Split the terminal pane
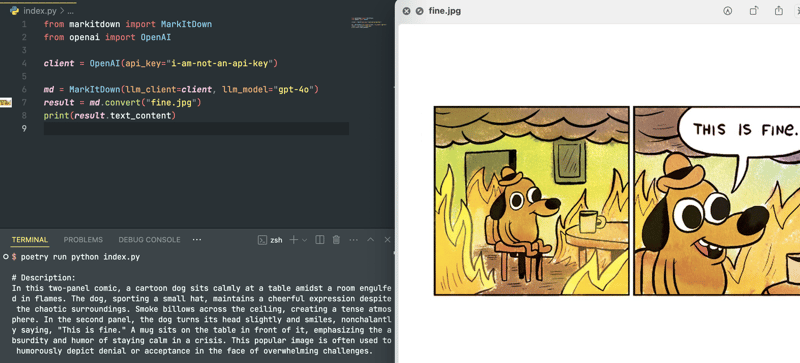 (320, 240)
